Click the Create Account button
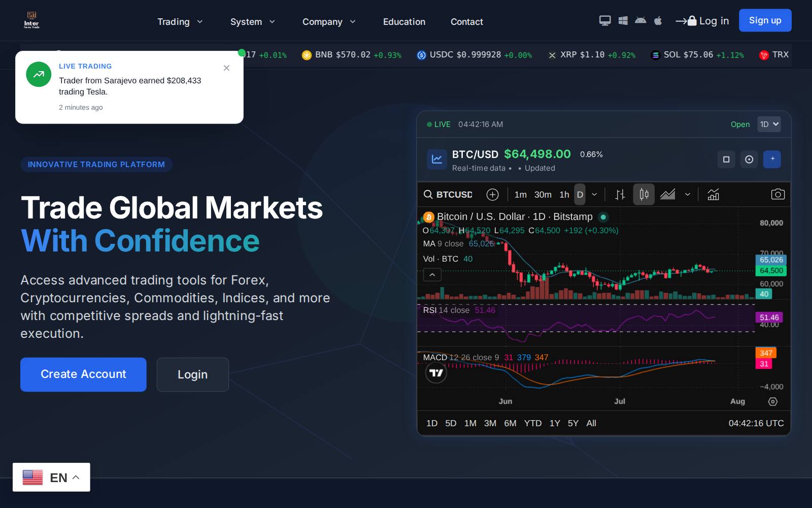The image size is (812, 508). pyautogui.click(x=83, y=374)
